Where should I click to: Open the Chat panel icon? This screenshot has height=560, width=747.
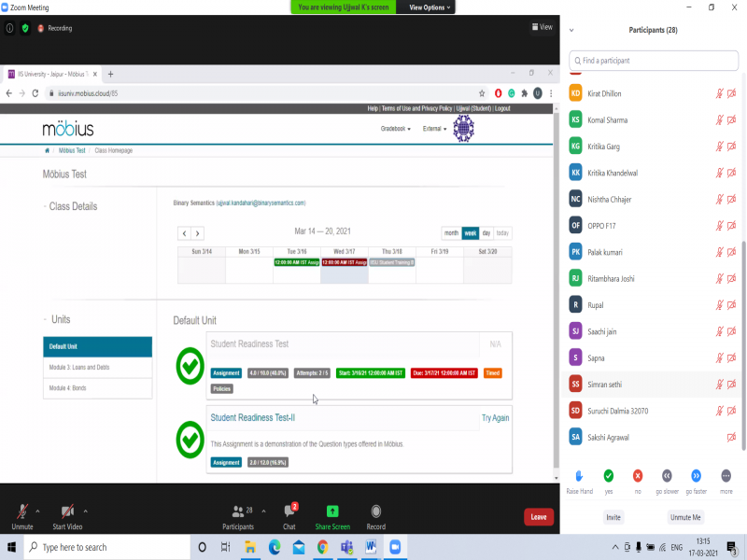pyautogui.click(x=289, y=512)
